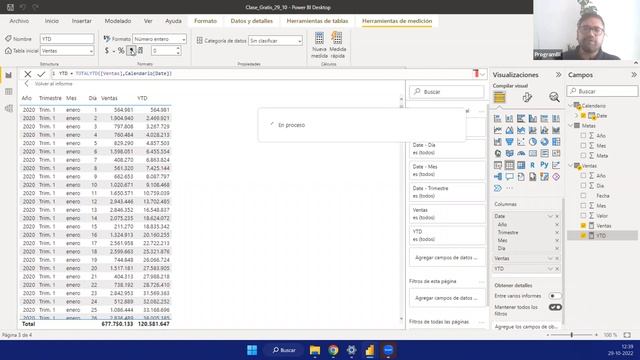This screenshot has width=640, height=360.
Task: Check the Valor field under Ventas
Action: point(583,216)
